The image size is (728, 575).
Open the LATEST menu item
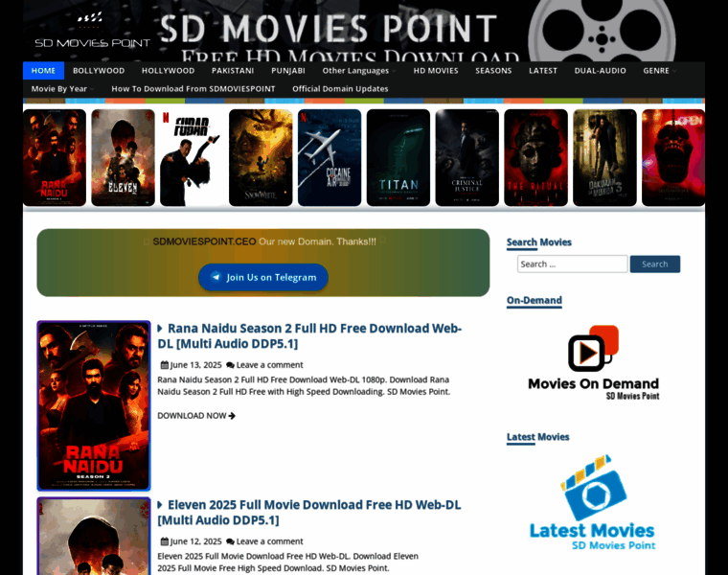(543, 71)
